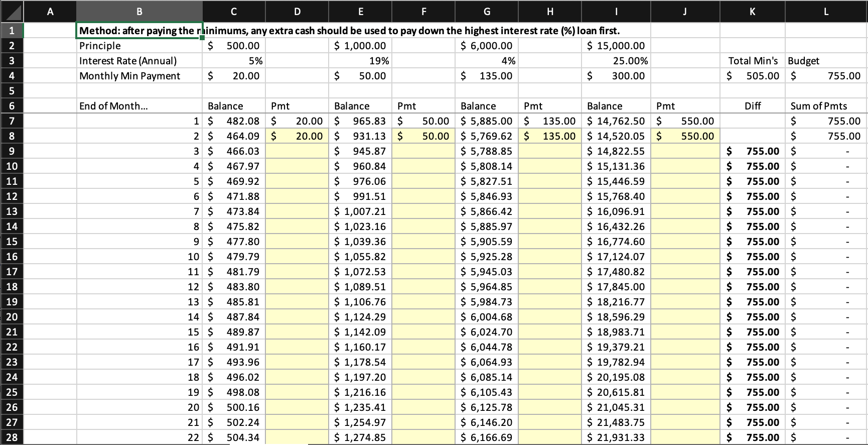Select the "Interest Rate (Annual)" label cell
This screenshot has height=445, width=868.
(139, 61)
